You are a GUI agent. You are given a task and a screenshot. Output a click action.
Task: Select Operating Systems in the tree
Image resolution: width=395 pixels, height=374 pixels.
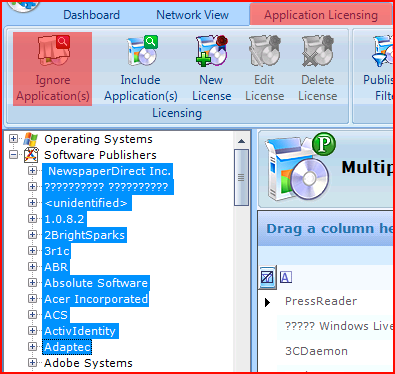pyautogui.click(x=98, y=139)
